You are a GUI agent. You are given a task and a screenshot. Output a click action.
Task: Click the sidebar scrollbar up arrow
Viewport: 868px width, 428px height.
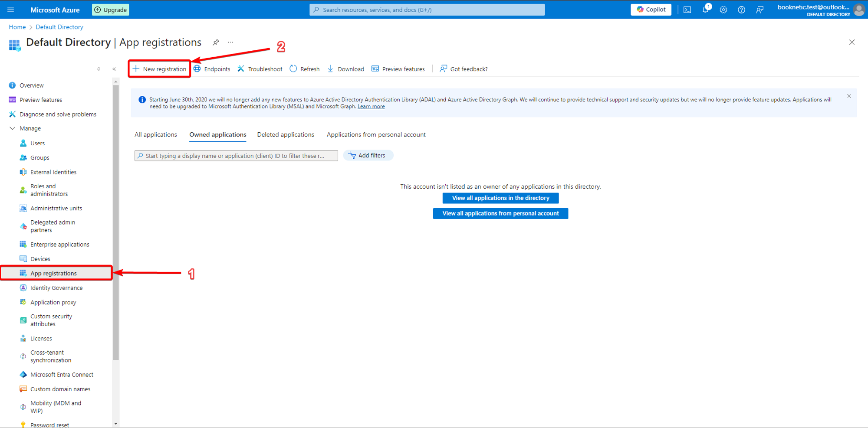point(115,82)
